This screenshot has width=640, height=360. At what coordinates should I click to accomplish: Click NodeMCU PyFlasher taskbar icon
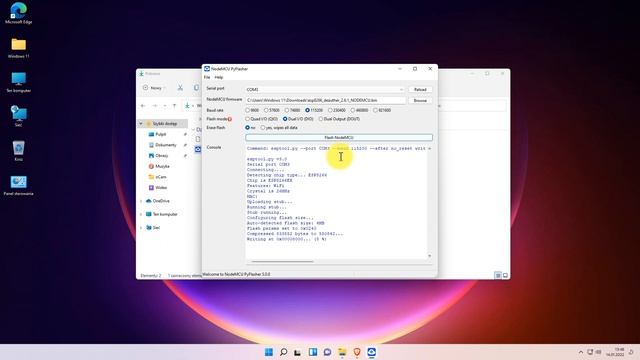click(371, 352)
